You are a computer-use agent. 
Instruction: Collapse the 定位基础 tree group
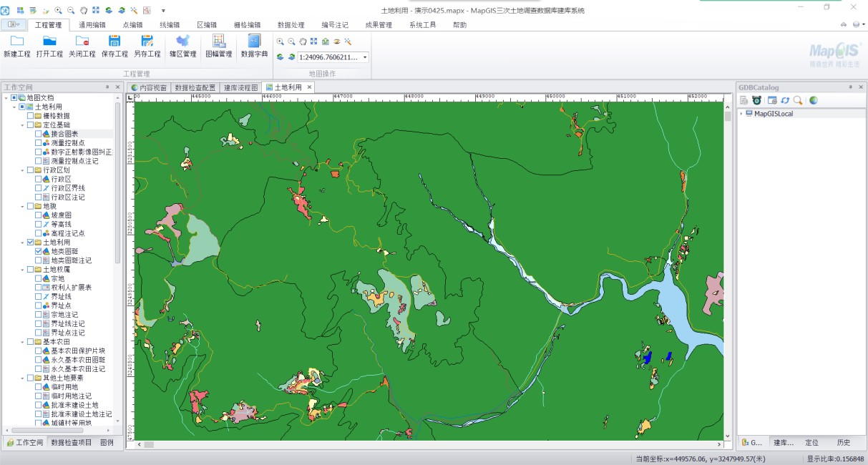23,125
